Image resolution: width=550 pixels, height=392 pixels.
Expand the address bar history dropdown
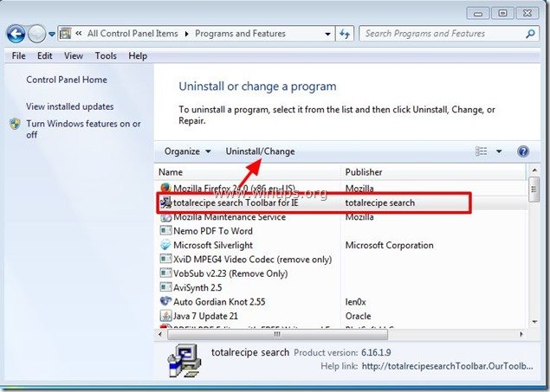[327, 34]
